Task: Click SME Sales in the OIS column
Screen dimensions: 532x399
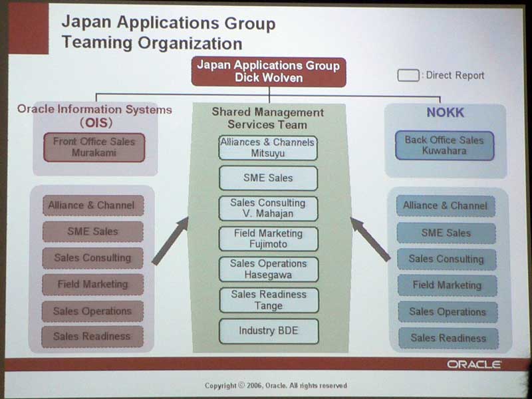Action: pyautogui.click(x=92, y=231)
